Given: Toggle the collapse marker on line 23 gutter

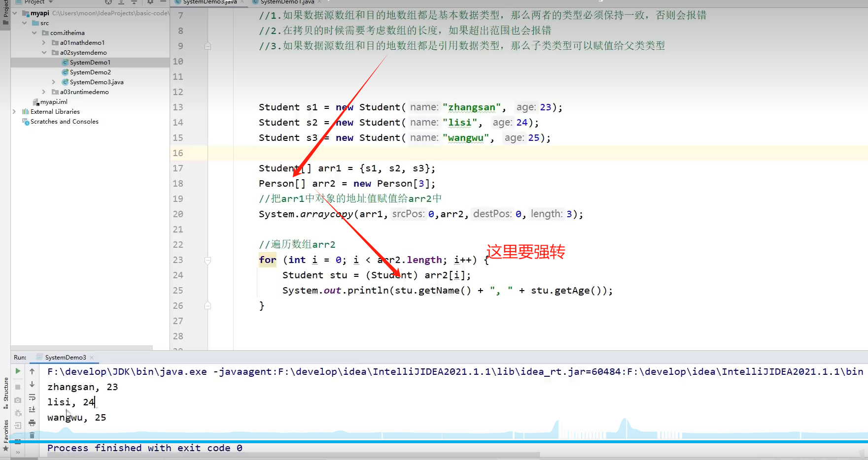Looking at the screenshot, I should click(x=208, y=260).
